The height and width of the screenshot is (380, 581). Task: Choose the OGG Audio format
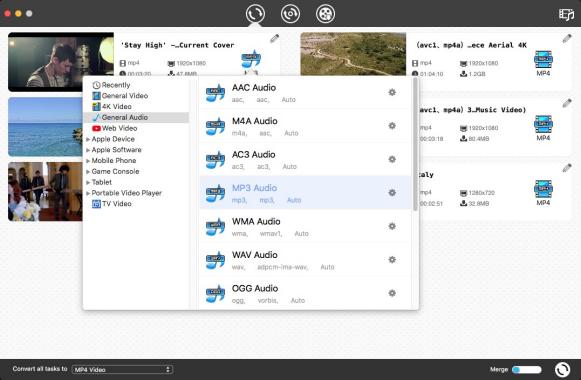[305, 293]
